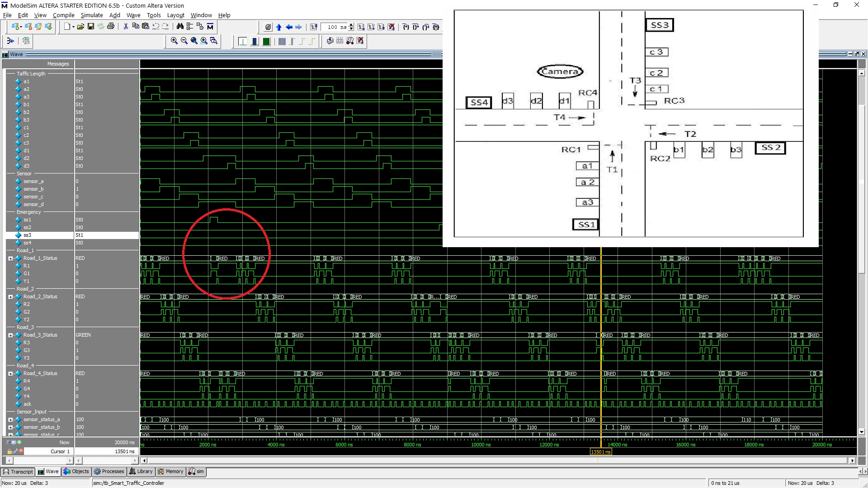868x488 pixels.
Task: Click the 13501 ns cursor time tag
Action: pyautogui.click(x=601, y=452)
